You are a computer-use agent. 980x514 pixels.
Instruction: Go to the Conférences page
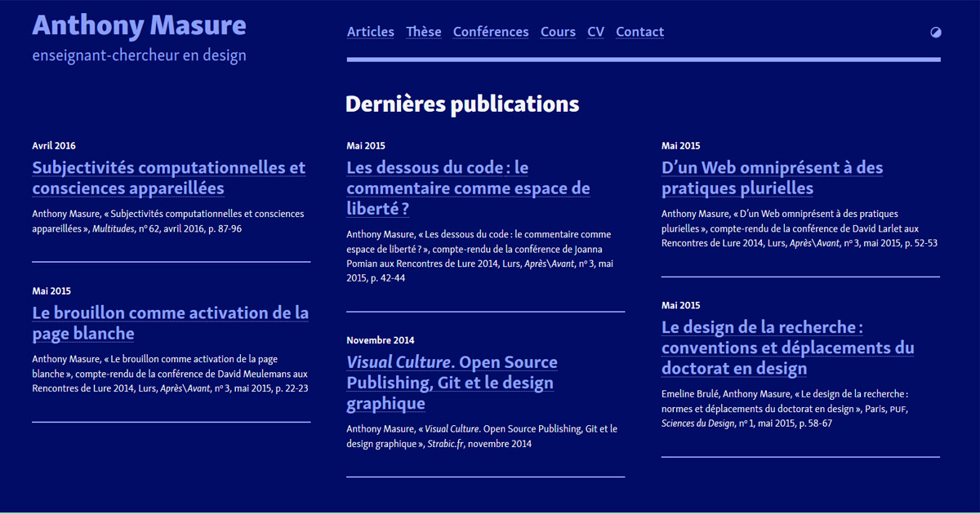[x=491, y=32]
